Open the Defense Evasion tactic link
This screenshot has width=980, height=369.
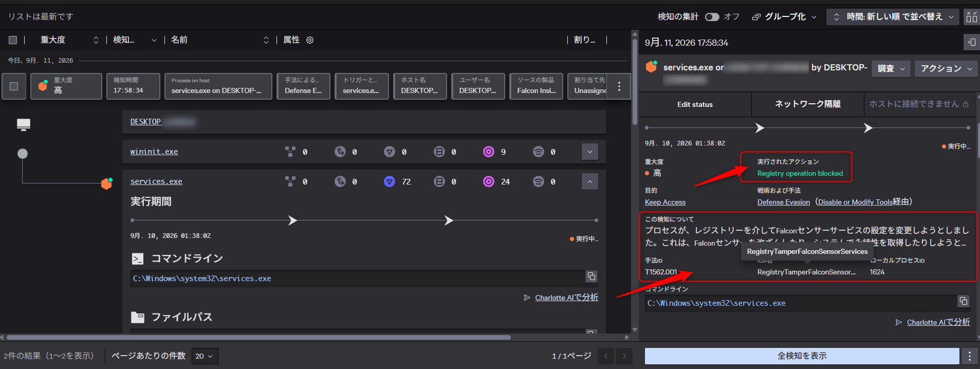point(784,202)
